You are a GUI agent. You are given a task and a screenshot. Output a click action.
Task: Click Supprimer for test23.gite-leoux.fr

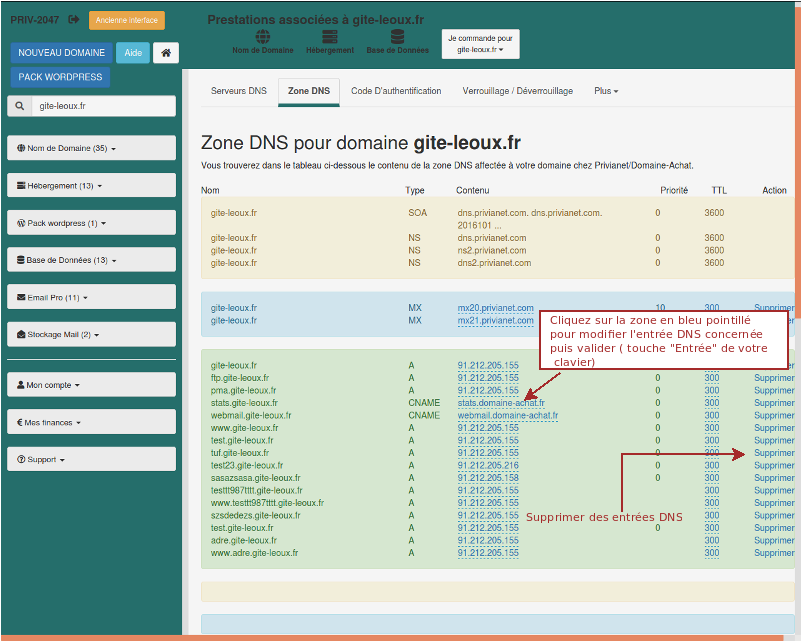[x=774, y=465]
